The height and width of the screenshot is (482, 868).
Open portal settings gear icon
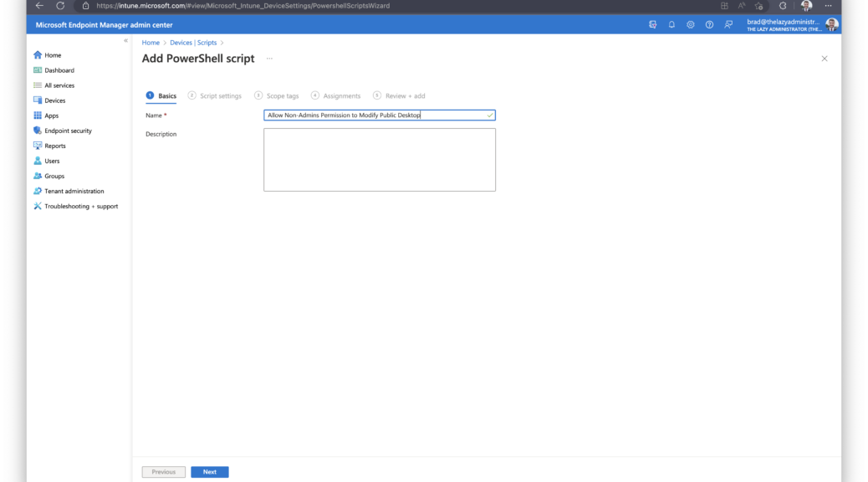point(691,24)
